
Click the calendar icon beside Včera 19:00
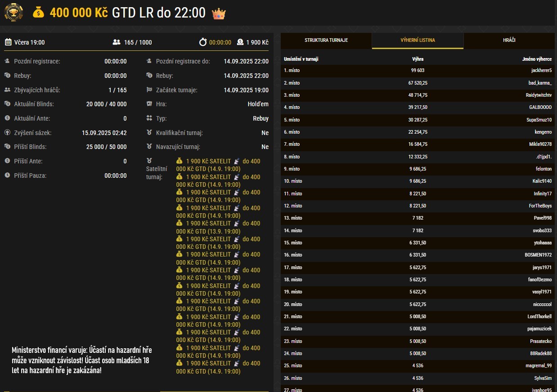[x=8, y=42]
